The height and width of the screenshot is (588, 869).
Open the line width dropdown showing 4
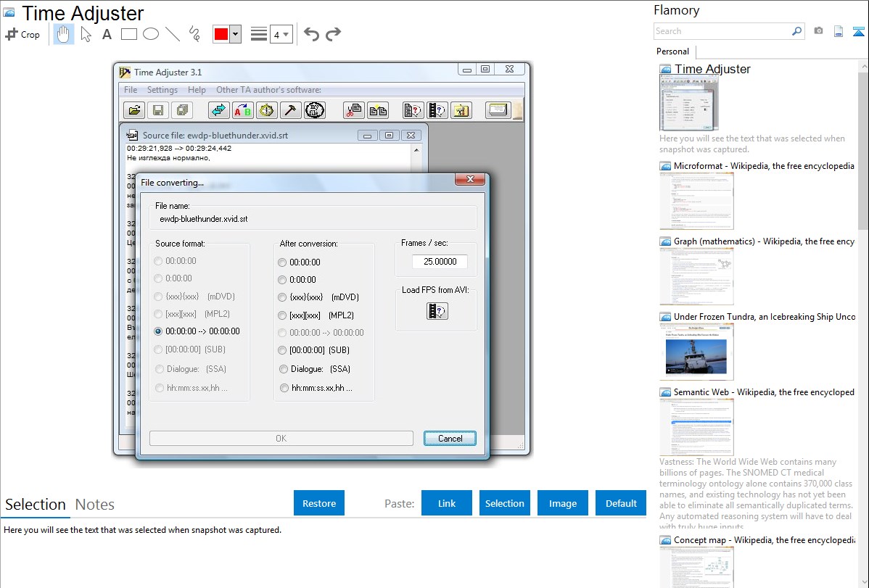tap(281, 34)
